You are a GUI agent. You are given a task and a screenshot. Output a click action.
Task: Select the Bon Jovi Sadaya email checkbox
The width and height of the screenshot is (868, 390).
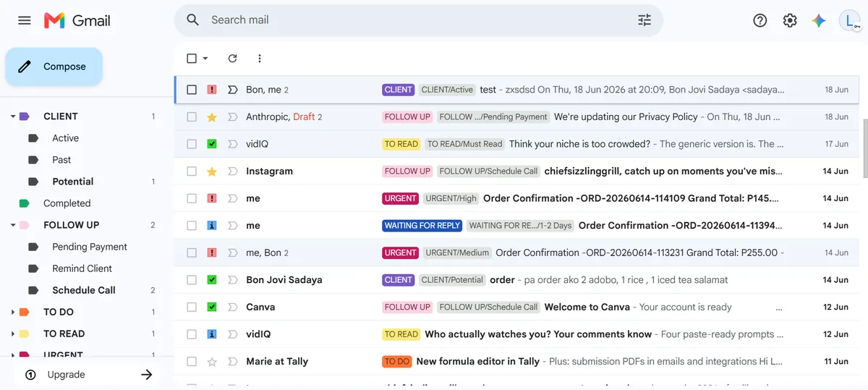[x=192, y=280]
